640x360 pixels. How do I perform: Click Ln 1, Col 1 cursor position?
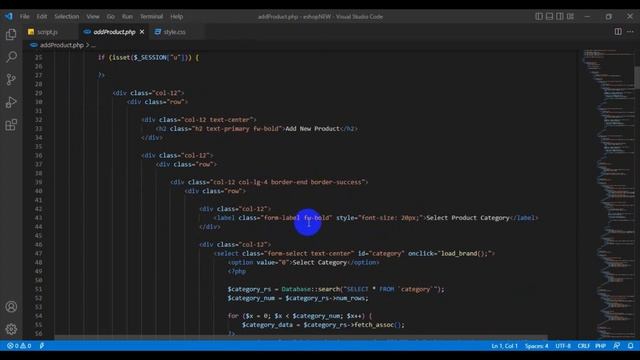point(504,346)
